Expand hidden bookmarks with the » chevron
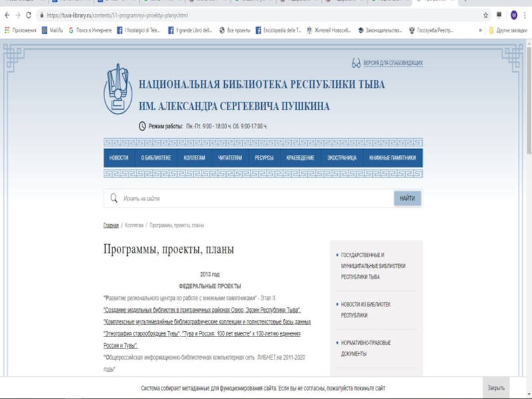Screen dimensions: 532x399 pos(480,31)
